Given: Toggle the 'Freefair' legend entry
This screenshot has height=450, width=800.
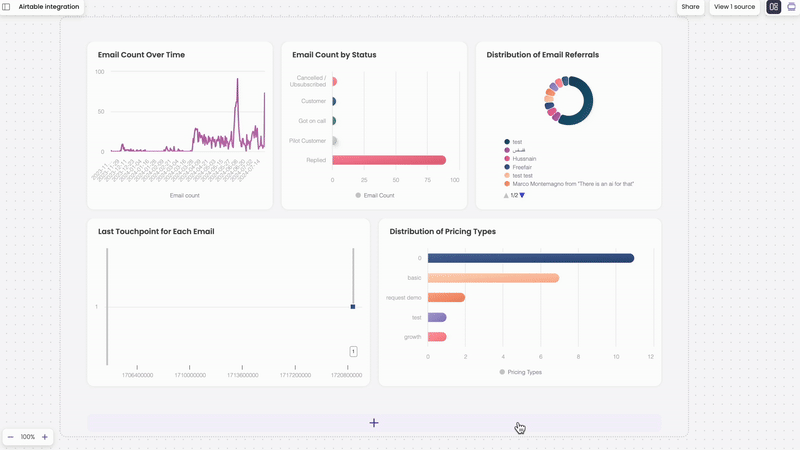Looking at the screenshot, I should [518, 167].
